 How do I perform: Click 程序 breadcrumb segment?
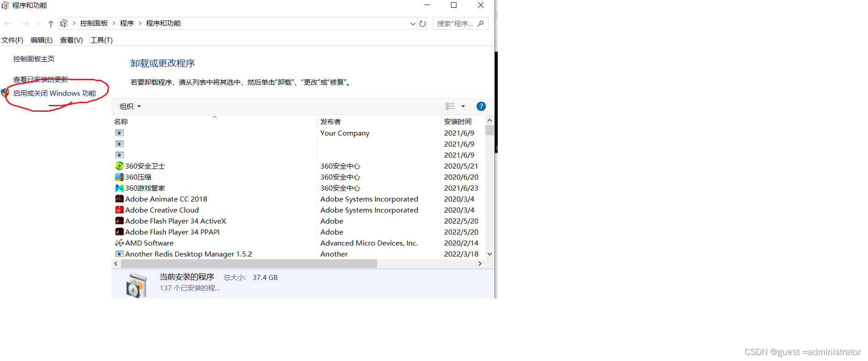[x=127, y=23]
